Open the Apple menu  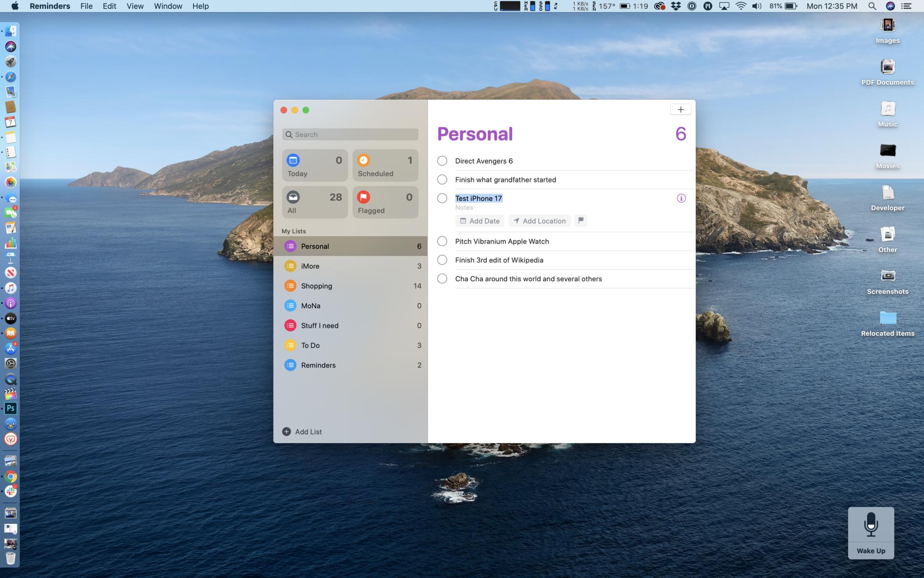14,6
